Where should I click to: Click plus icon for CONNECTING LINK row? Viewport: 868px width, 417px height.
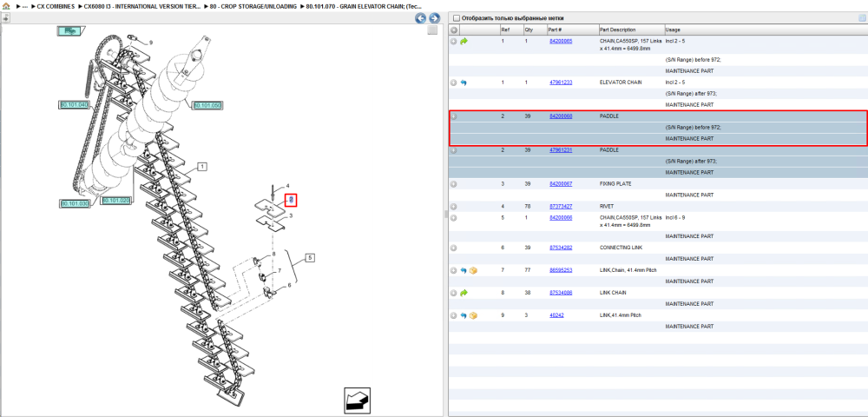pyautogui.click(x=454, y=248)
